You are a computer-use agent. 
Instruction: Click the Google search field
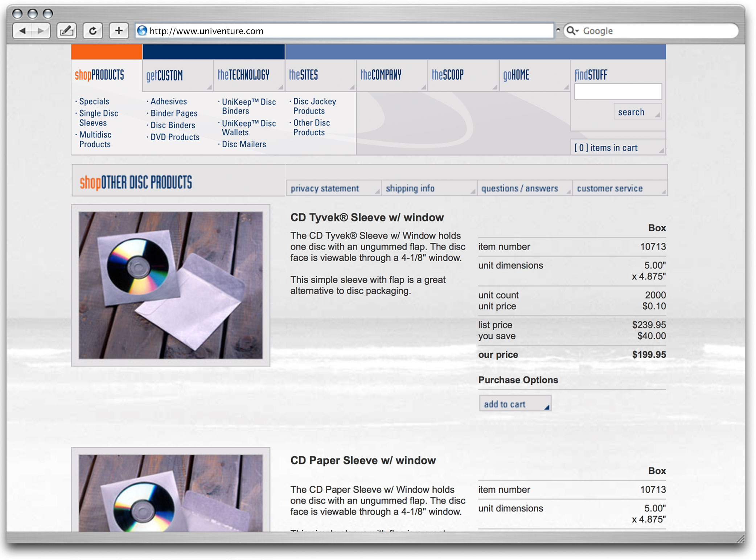coord(651,31)
